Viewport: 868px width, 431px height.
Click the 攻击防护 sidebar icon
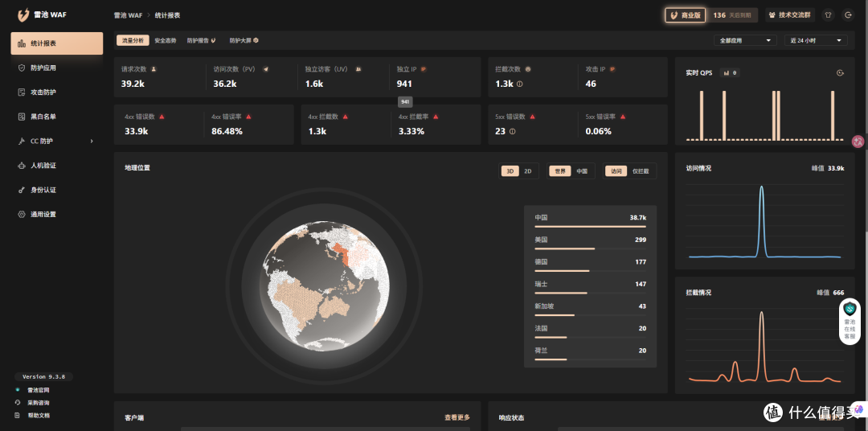[22, 92]
